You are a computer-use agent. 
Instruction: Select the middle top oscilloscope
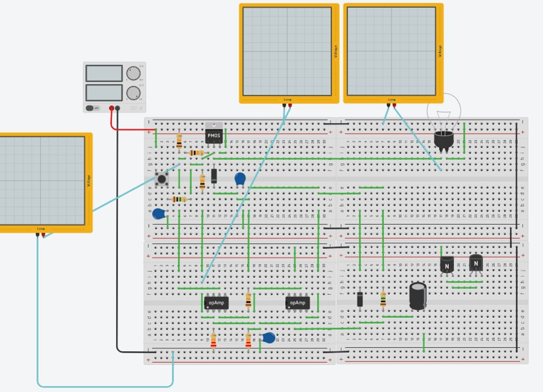pos(289,54)
